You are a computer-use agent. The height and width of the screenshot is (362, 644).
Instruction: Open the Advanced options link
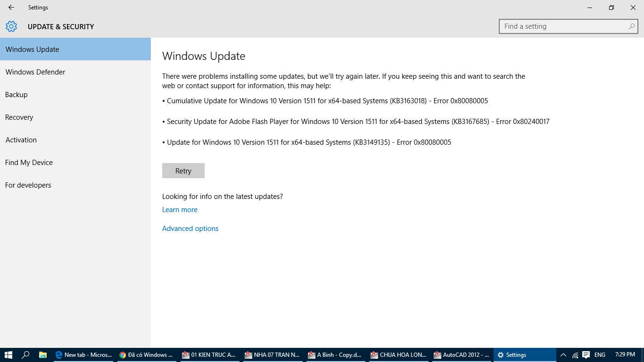(x=190, y=229)
